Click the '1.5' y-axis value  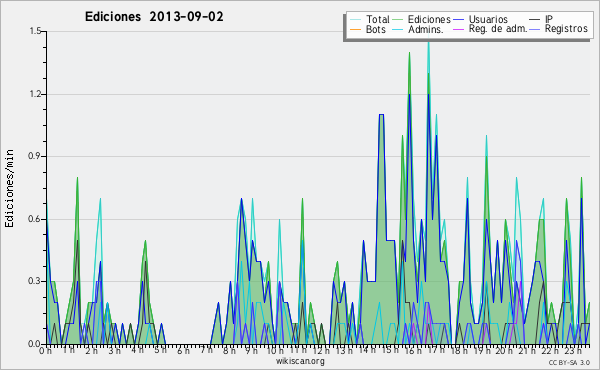(35, 31)
